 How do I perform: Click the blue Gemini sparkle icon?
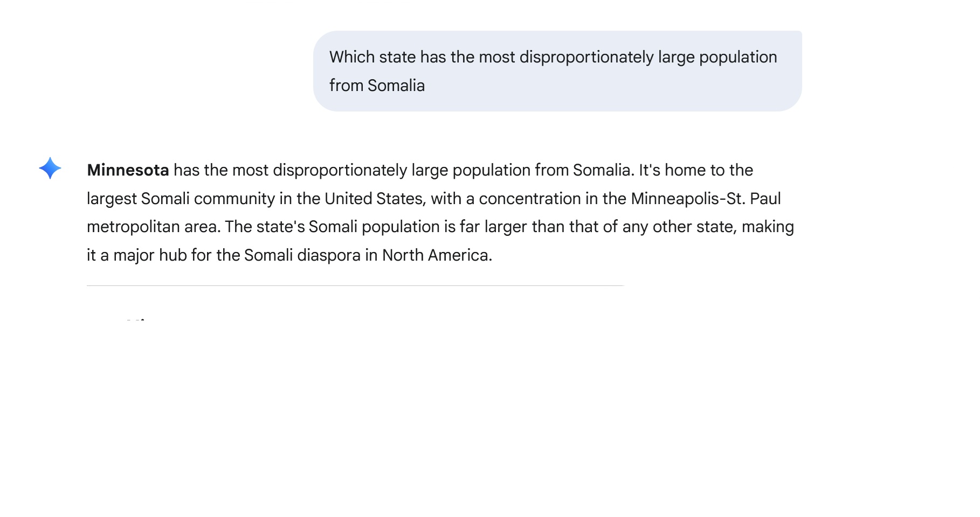(x=50, y=169)
